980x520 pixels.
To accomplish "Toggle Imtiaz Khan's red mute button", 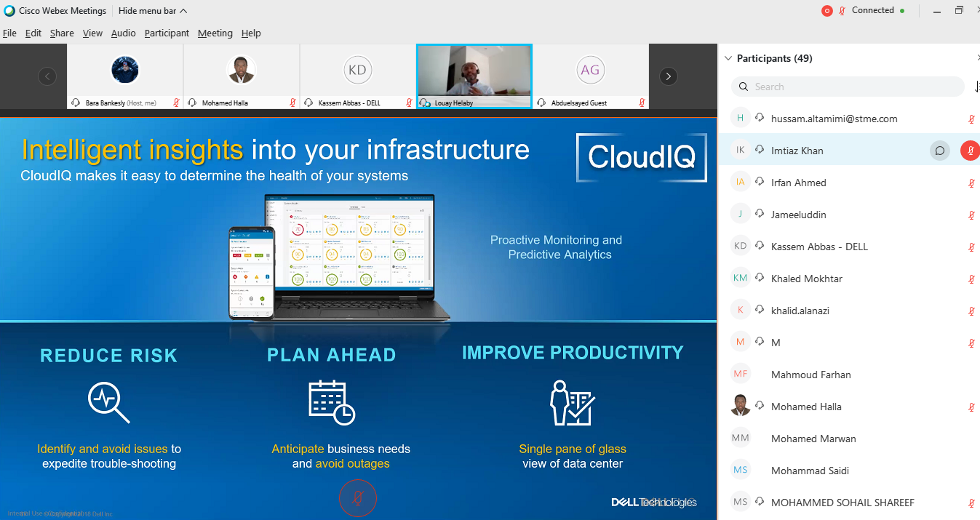I will click(x=970, y=151).
